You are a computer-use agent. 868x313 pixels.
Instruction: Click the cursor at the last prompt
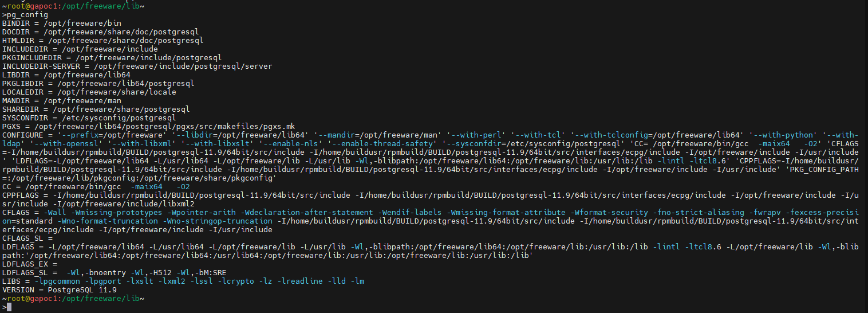(x=9, y=307)
